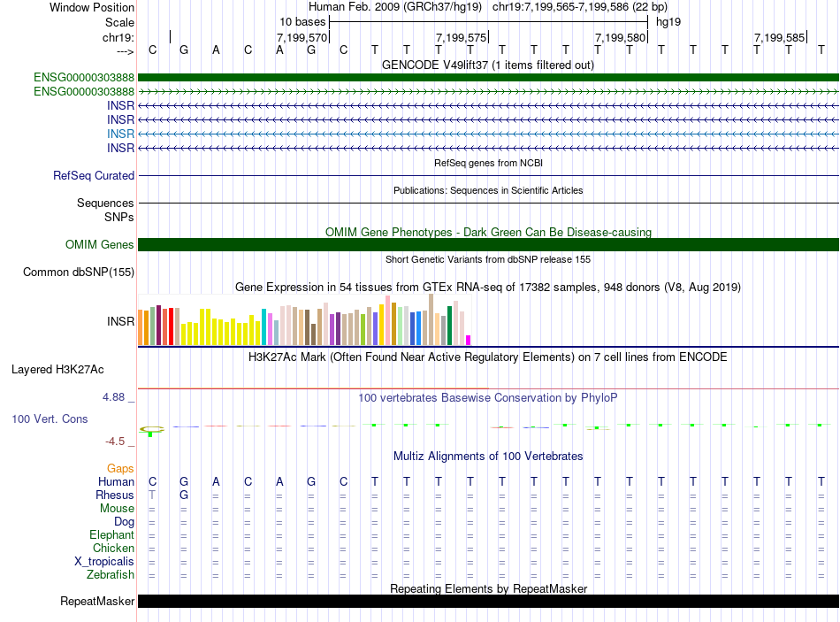Click the Publications Sequences in Scientific Articles title

point(488,190)
